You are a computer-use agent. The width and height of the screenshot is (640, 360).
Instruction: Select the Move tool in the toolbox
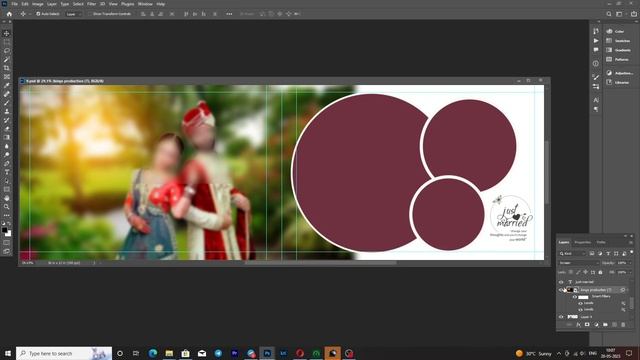[7, 33]
